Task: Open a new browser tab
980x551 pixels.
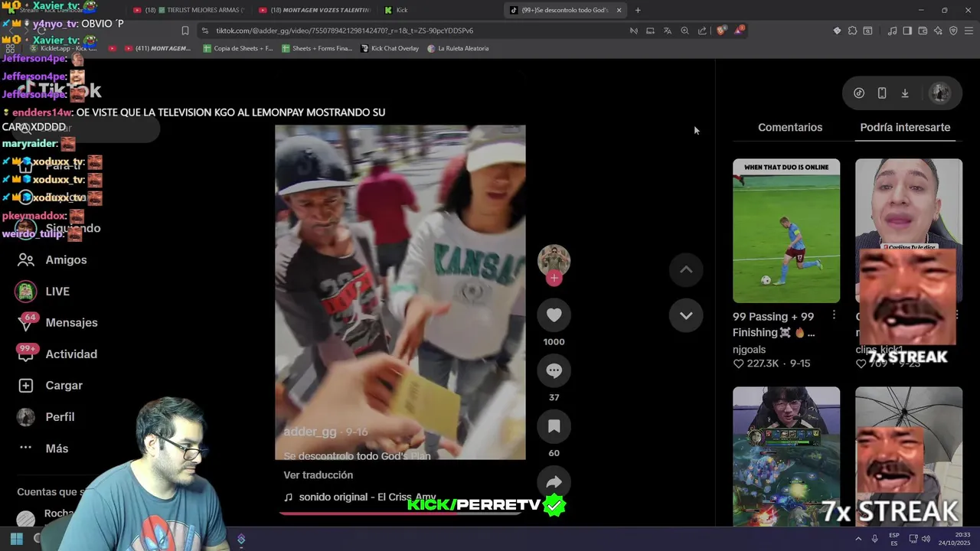Action: tap(638, 10)
